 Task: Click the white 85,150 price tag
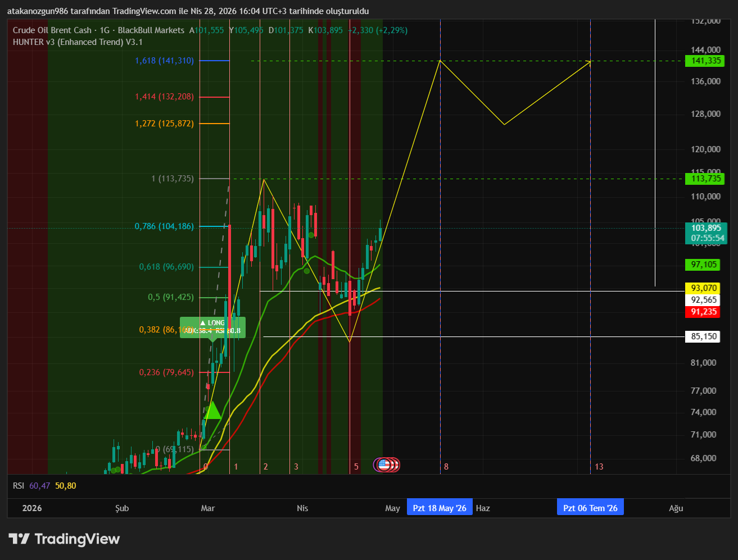click(704, 336)
